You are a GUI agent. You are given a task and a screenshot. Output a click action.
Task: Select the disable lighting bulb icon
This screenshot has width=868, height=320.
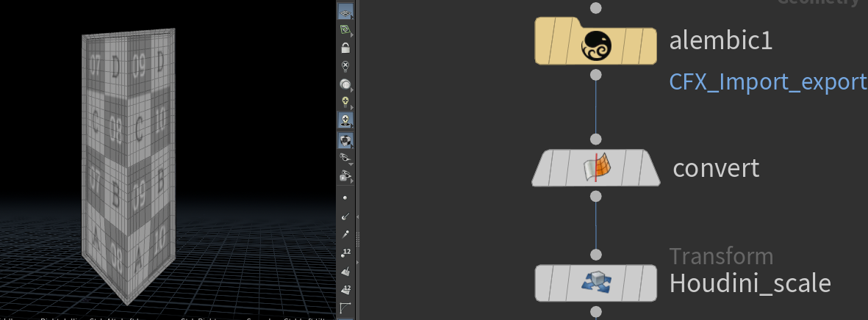pos(345,66)
